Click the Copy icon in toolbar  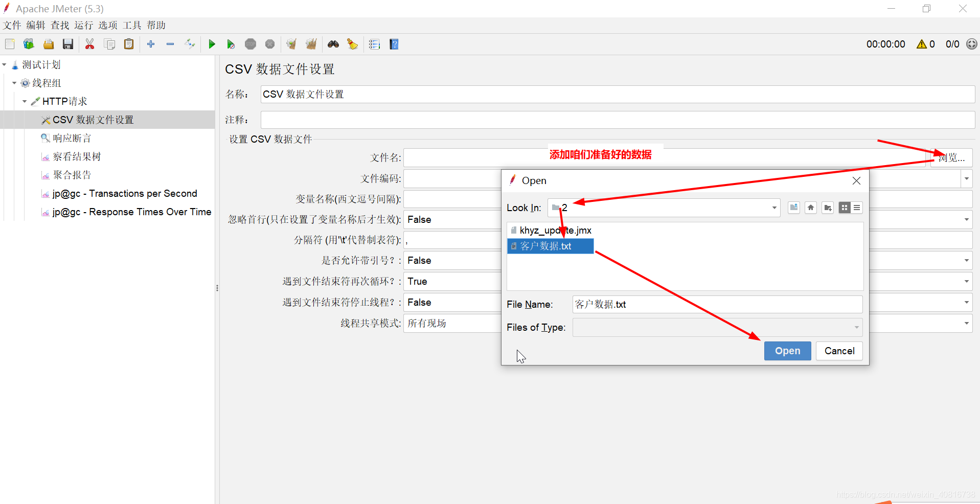tap(109, 44)
